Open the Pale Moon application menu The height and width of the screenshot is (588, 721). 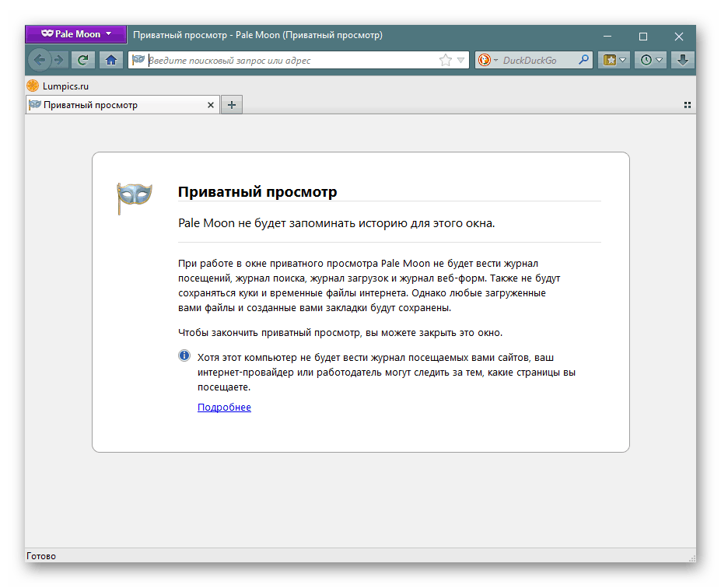(x=76, y=34)
